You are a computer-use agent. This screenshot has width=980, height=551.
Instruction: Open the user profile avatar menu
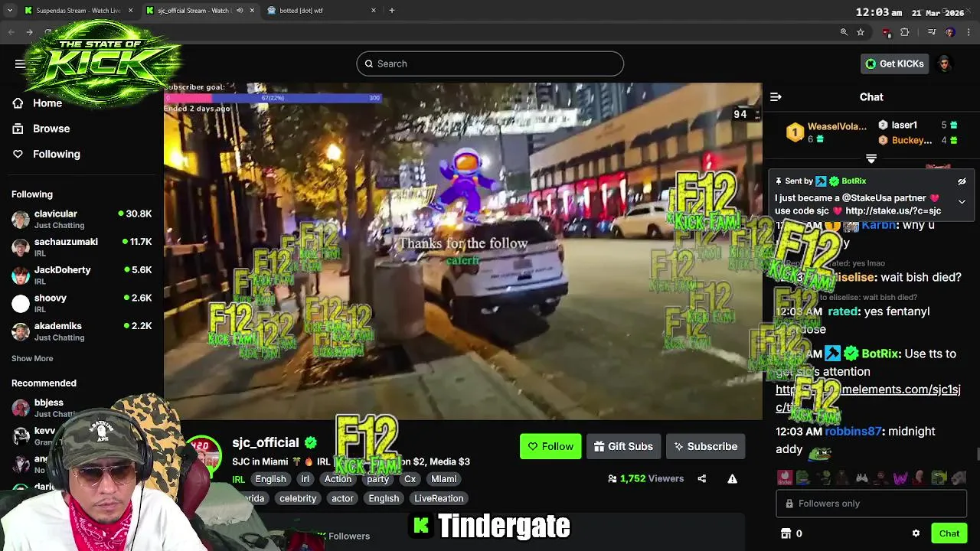tap(944, 64)
